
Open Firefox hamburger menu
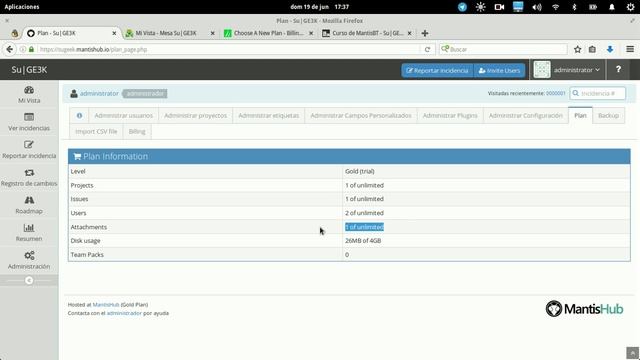pyautogui.click(x=630, y=49)
